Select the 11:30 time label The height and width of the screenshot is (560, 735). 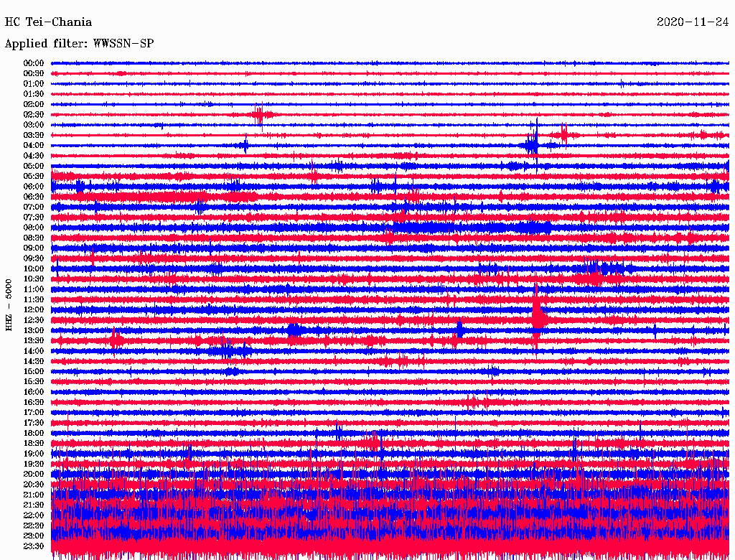pyautogui.click(x=34, y=299)
